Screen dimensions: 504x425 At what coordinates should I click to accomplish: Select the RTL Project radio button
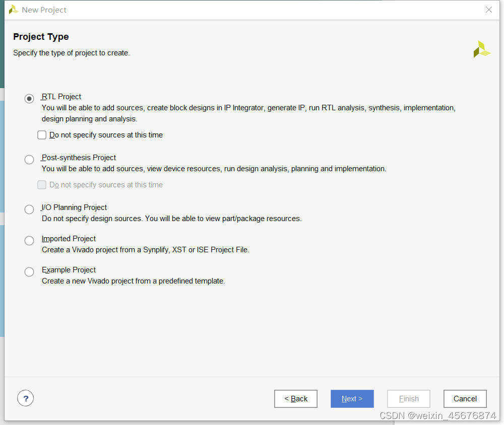pos(29,98)
